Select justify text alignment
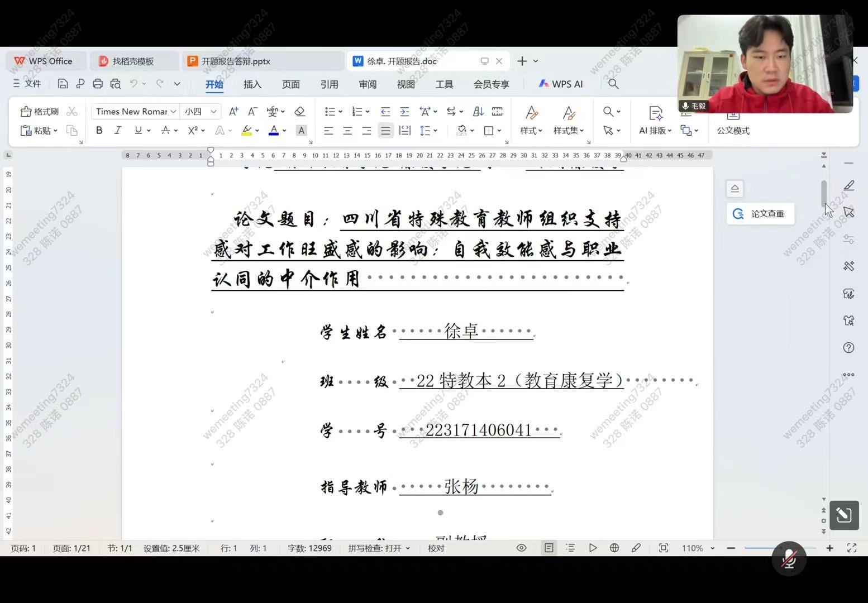 click(385, 131)
